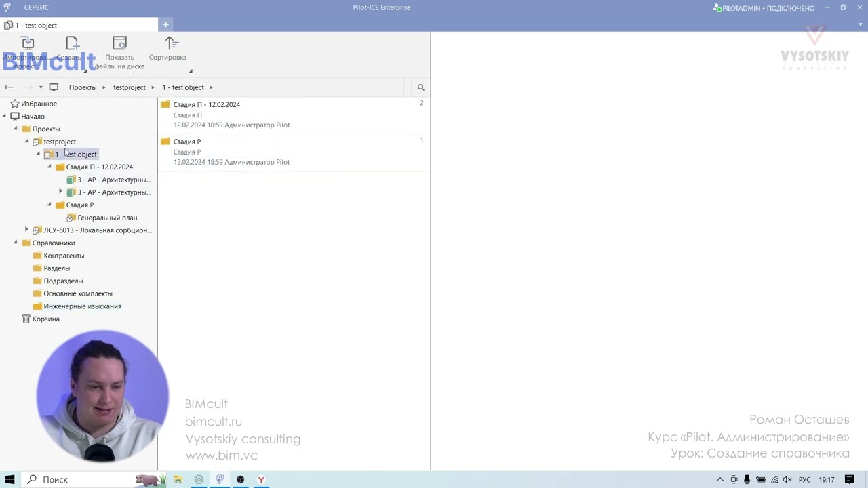Select Основные комплекты in tree
The height and width of the screenshot is (488, 868).
pos(78,293)
